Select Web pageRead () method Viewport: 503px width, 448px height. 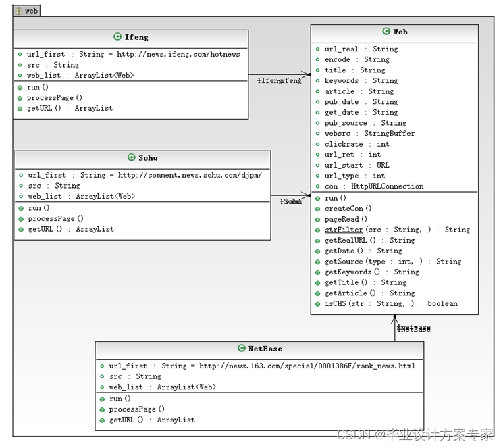(x=346, y=220)
